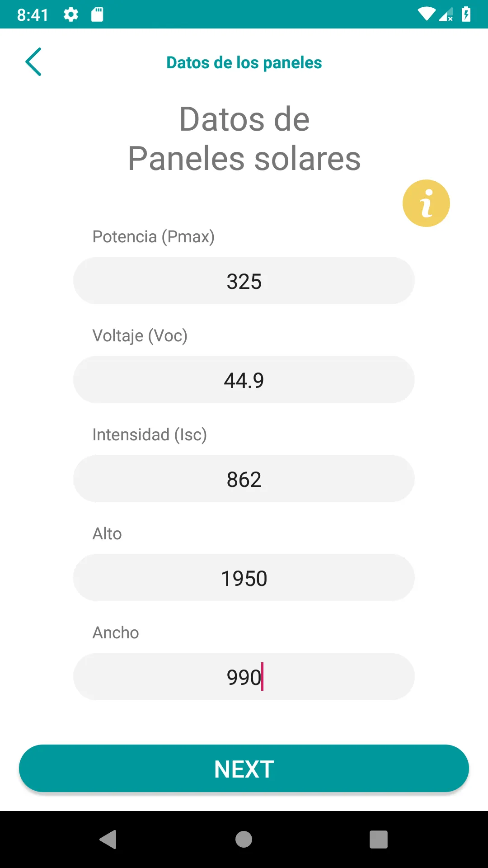The image size is (488, 868).
Task: Select the Potencia (Pmax) field
Action: pos(244,281)
